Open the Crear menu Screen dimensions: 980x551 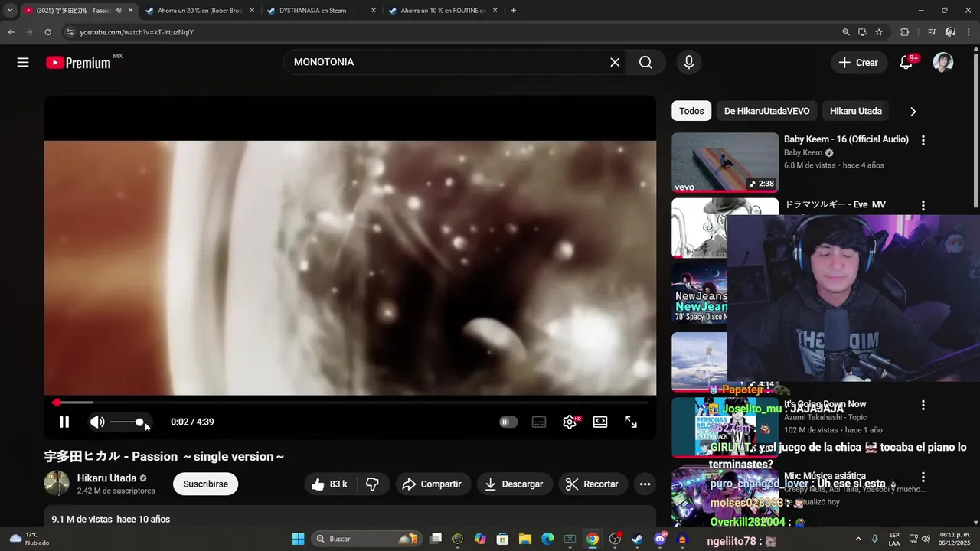tap(859, 63)
